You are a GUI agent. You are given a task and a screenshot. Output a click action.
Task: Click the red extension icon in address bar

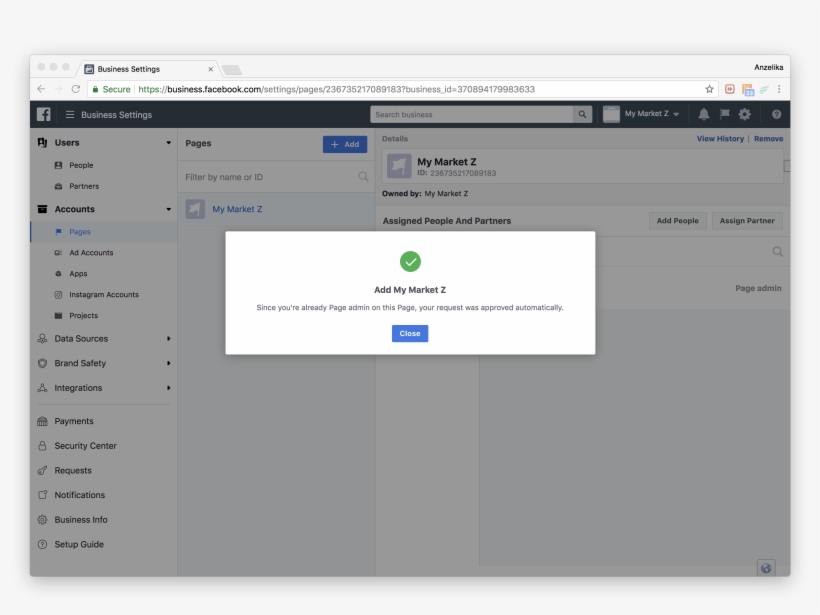730,89
